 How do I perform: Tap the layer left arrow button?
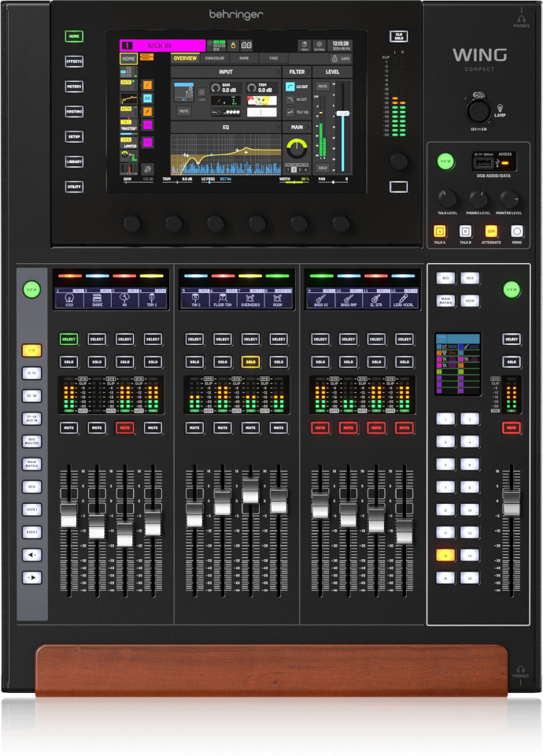tap(31, 555)
